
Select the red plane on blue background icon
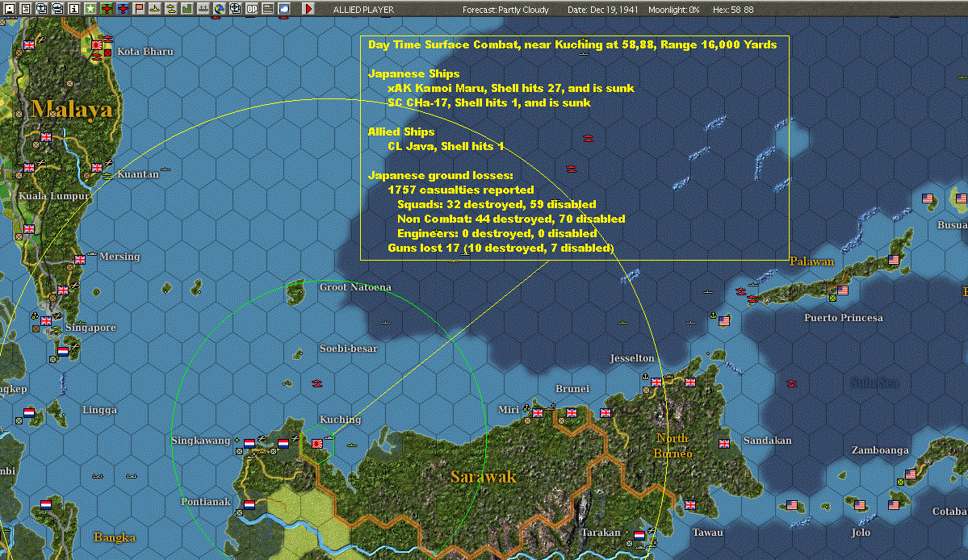(x=123, y=9)
